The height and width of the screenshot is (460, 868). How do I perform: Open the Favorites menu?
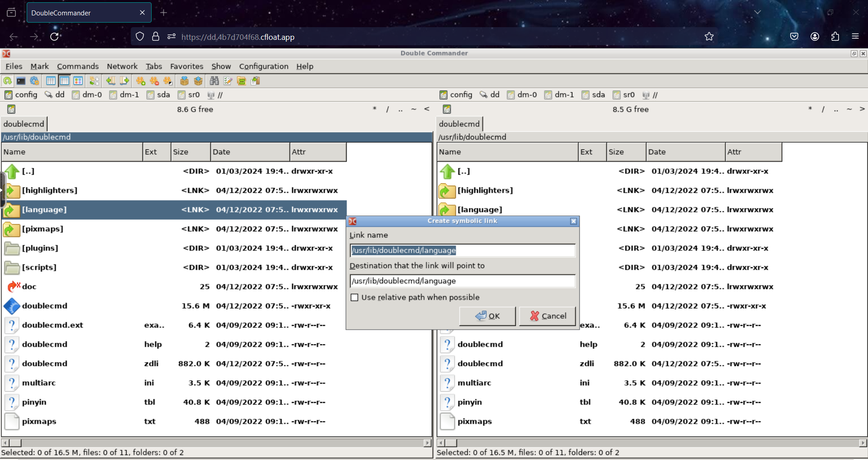(x=186, y=66)
